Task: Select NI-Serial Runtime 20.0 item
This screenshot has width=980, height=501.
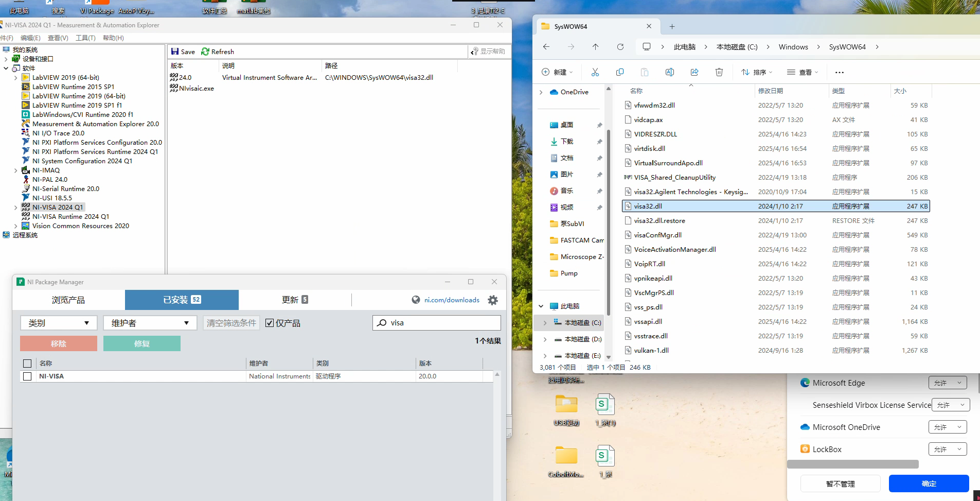Action: 65,188
